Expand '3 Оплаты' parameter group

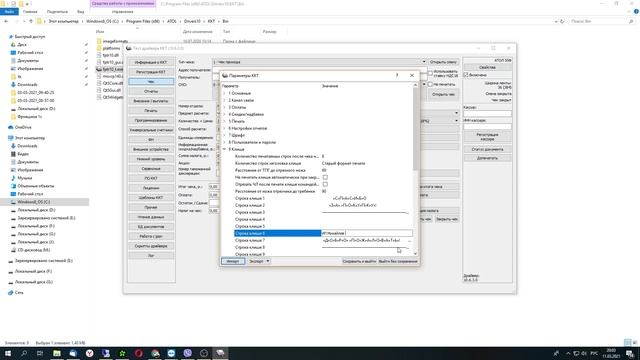[224, 107]
